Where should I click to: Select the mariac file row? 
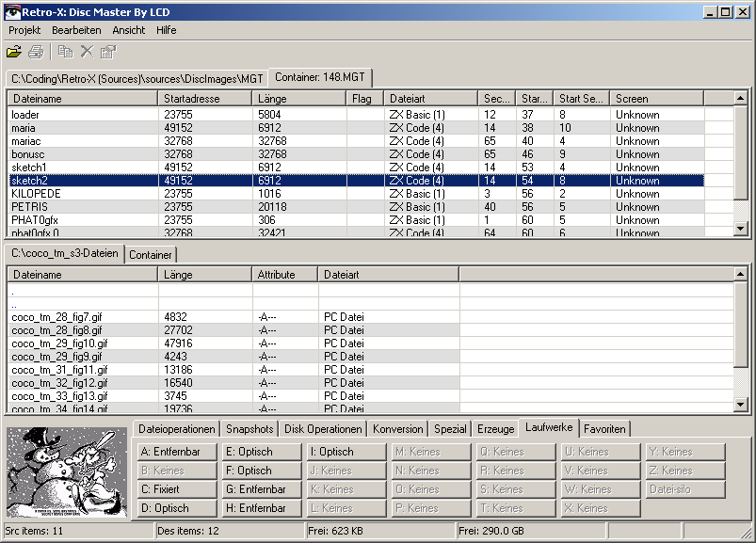(356, 141)
